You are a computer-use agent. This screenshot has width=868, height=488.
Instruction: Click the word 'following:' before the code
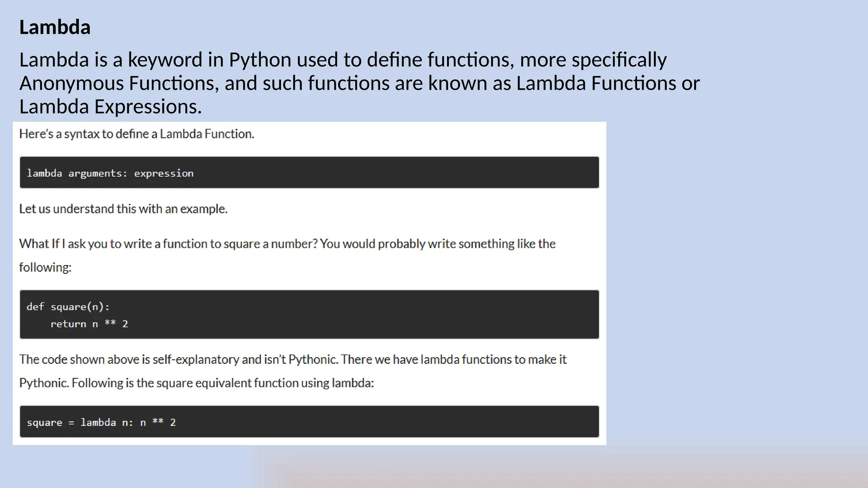coord(45,267)
